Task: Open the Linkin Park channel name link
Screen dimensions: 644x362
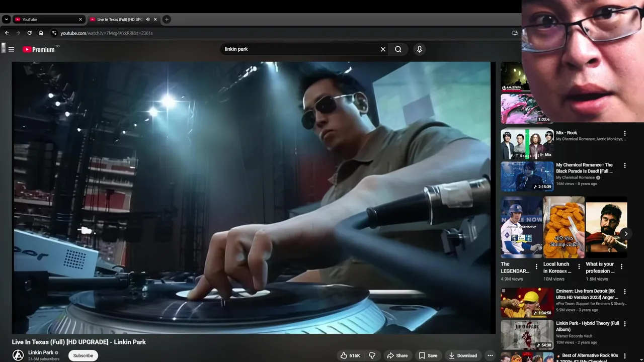Action: coord(41,352)
